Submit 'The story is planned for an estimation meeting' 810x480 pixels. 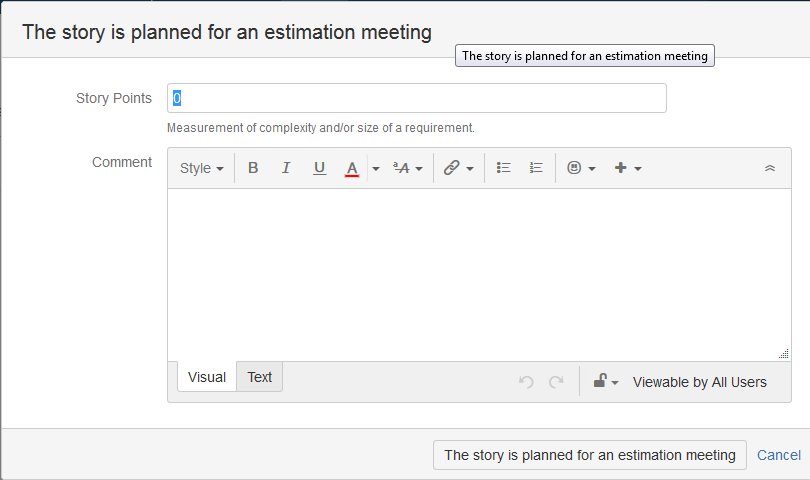coord(590,455)
